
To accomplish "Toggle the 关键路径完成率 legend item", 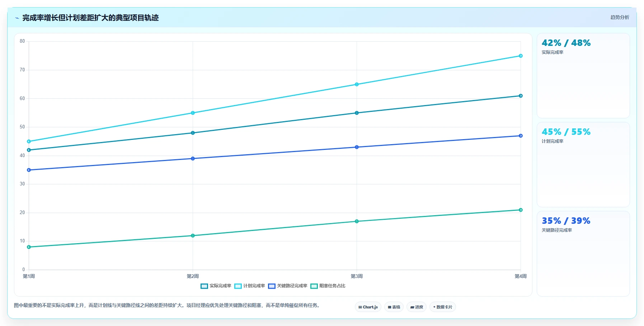I will click(x=288, y=286).
